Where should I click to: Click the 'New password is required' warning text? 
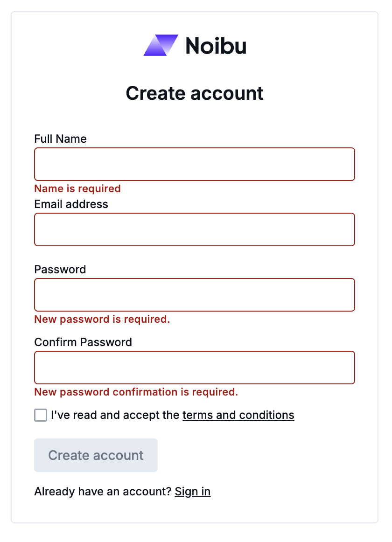[x=102, y=319]
